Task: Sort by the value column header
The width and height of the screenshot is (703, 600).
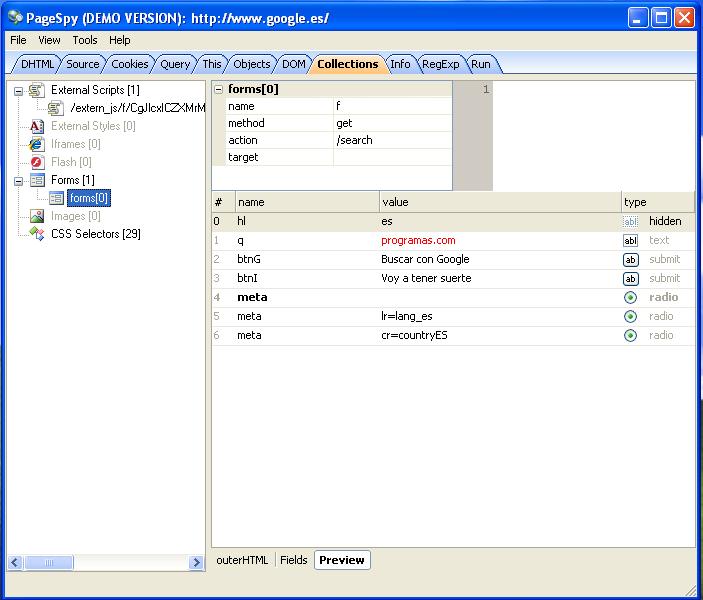Action: (x=500, y=202)
